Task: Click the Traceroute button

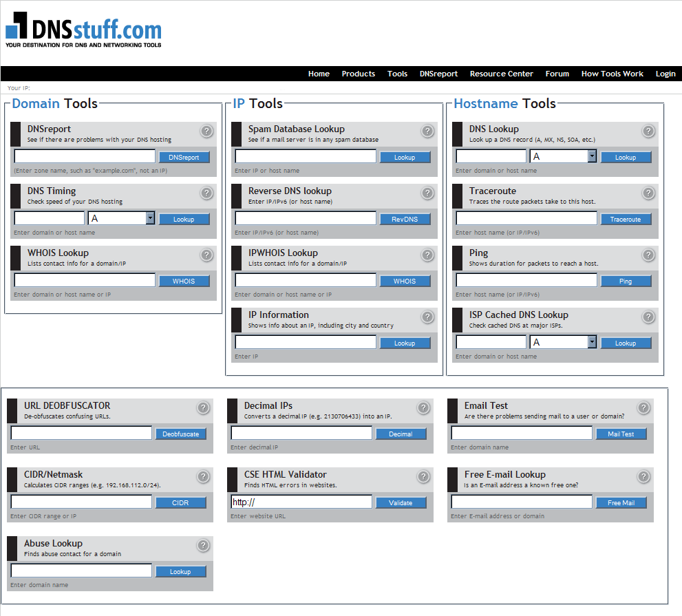Action: tap(626, 220)
